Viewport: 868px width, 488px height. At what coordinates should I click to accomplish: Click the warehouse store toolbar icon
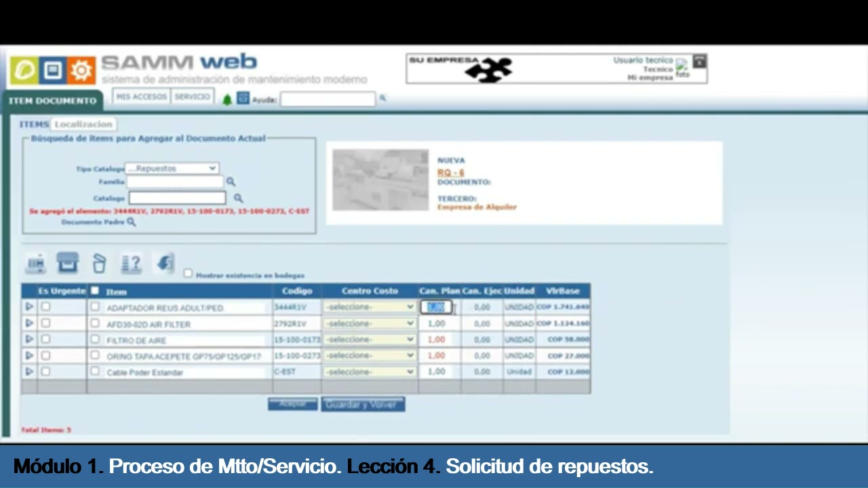point(67,263)
